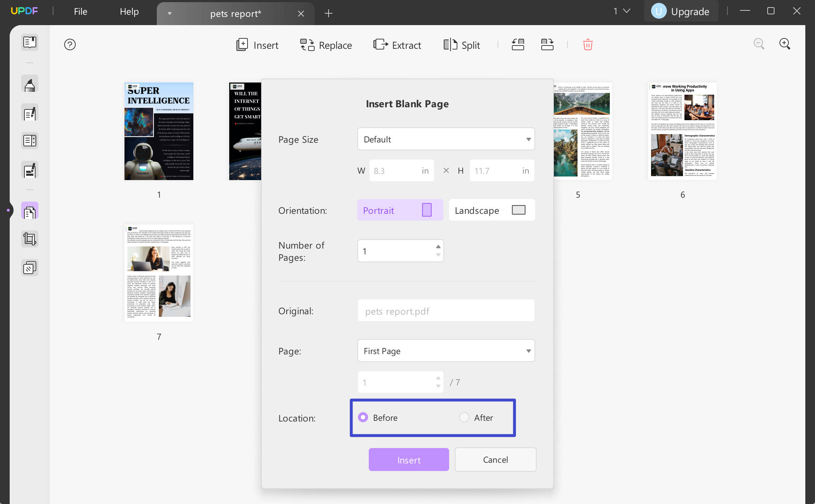Image resolution: width=815 pixels, height=504 pixels.
Task: Close the pets report tab
Action: 301,13
